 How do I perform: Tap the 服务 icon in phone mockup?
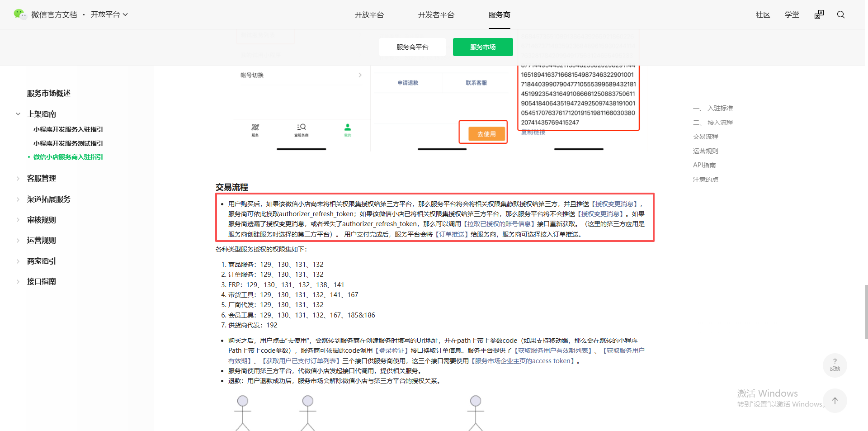tap(255, 130)
